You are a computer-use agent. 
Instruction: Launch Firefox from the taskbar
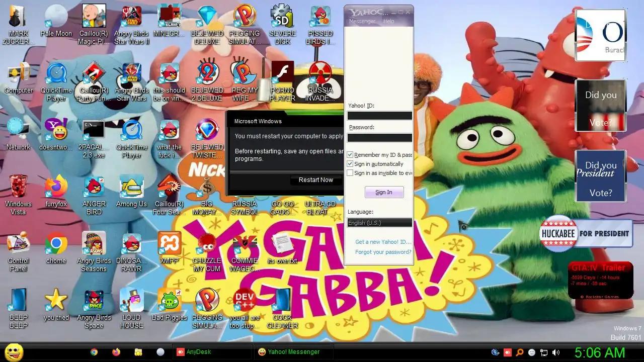click(x=116, y=352)
